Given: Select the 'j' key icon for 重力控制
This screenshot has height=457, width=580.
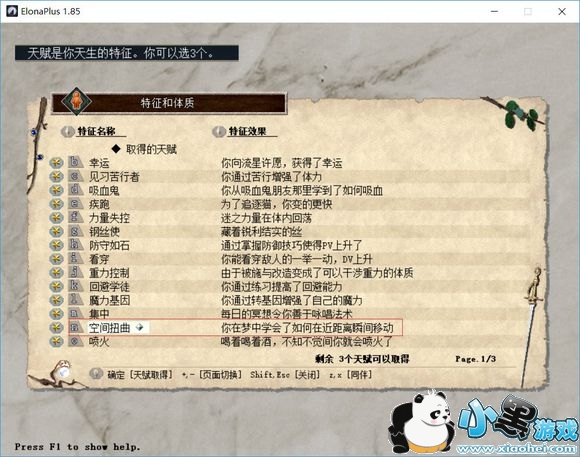Looking at the screenshot, I should [75, 272].
